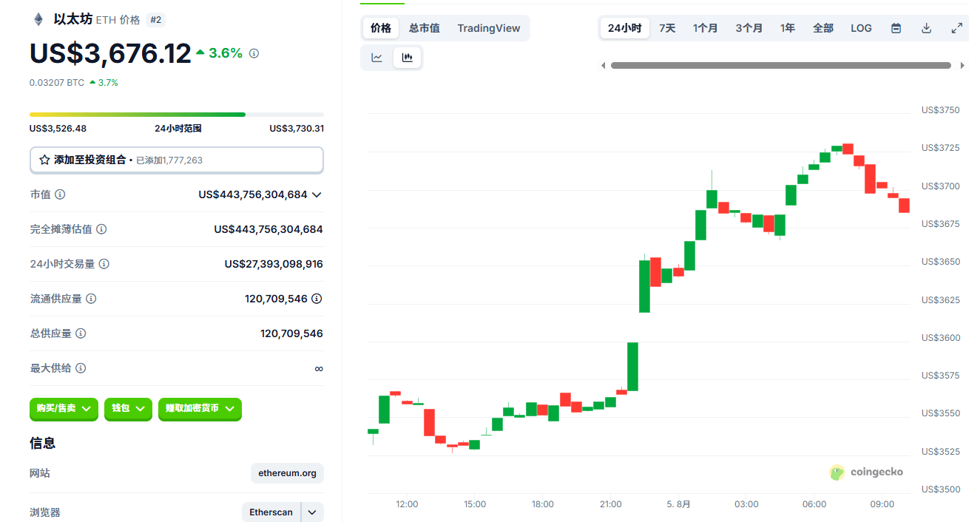
Task: Expand the chart to fullscreen
Action: coord(956,28)
